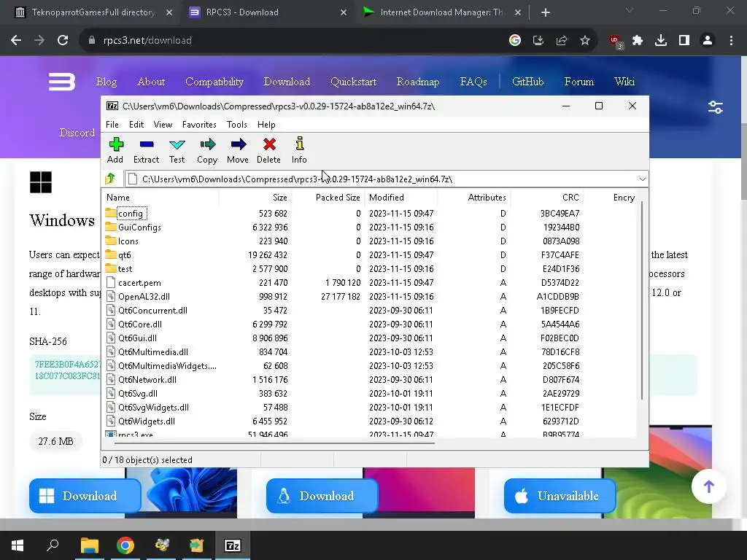Open the GitHub link in navbar
The image size is (747, 560).
(x=527, y=82)
